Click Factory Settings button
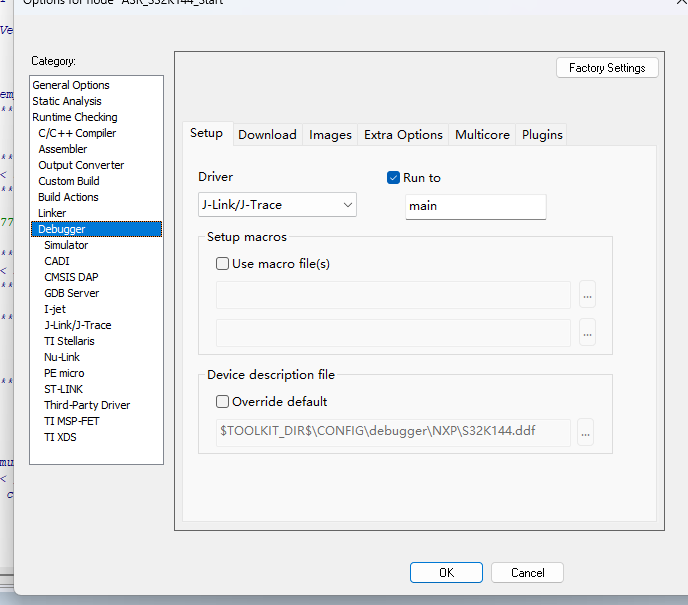This screenshot has width=688, height=605. point(607,68)
